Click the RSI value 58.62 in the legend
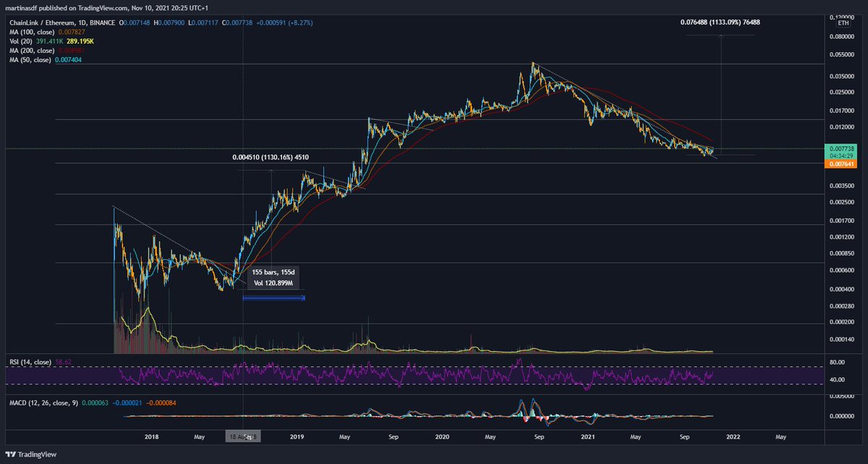868x464 pixels. pyautogui.click(x=65, y=361)
